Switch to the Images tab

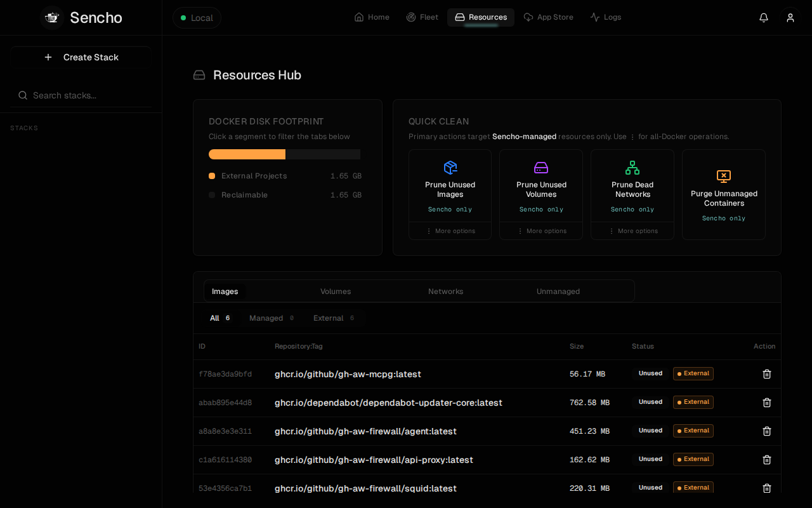(x=225, y=291)
